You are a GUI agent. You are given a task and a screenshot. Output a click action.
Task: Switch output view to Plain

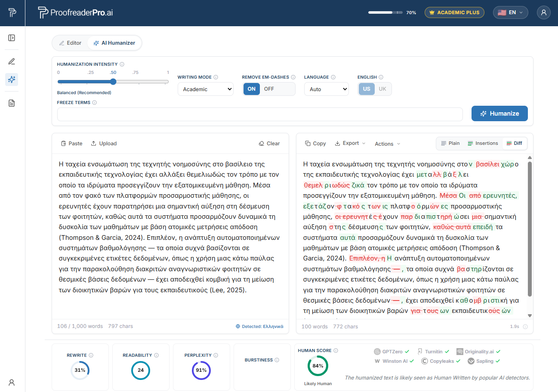tap(450, 143)
